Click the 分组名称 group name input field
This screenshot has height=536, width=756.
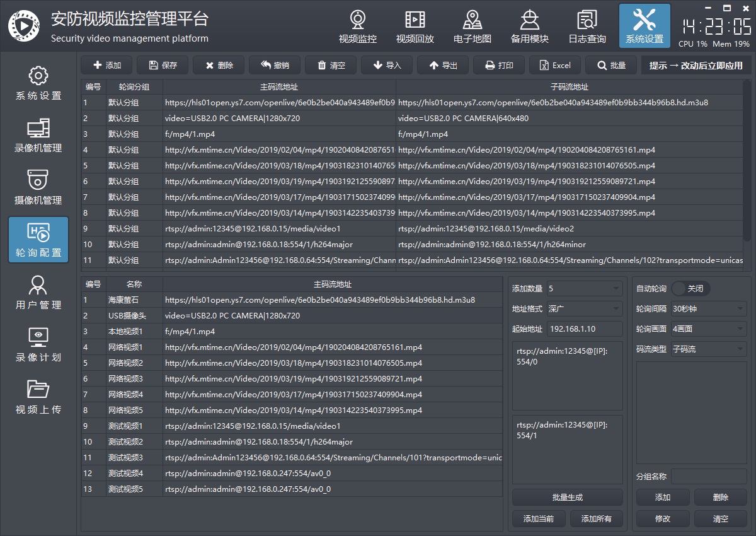click(709, 476)
